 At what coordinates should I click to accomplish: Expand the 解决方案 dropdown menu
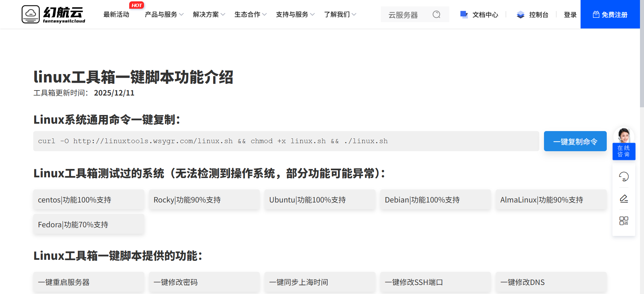[x=209, y=14]
